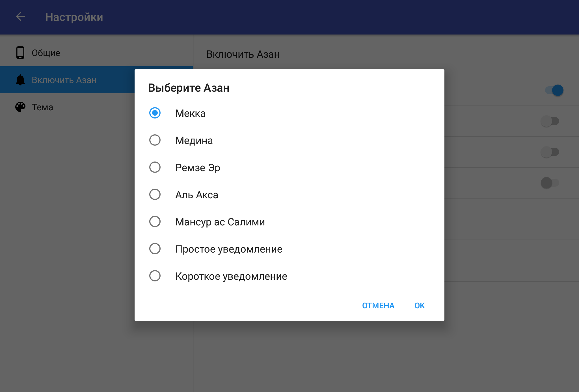Toggle the enabled blue azan switch

click(554, 91)
